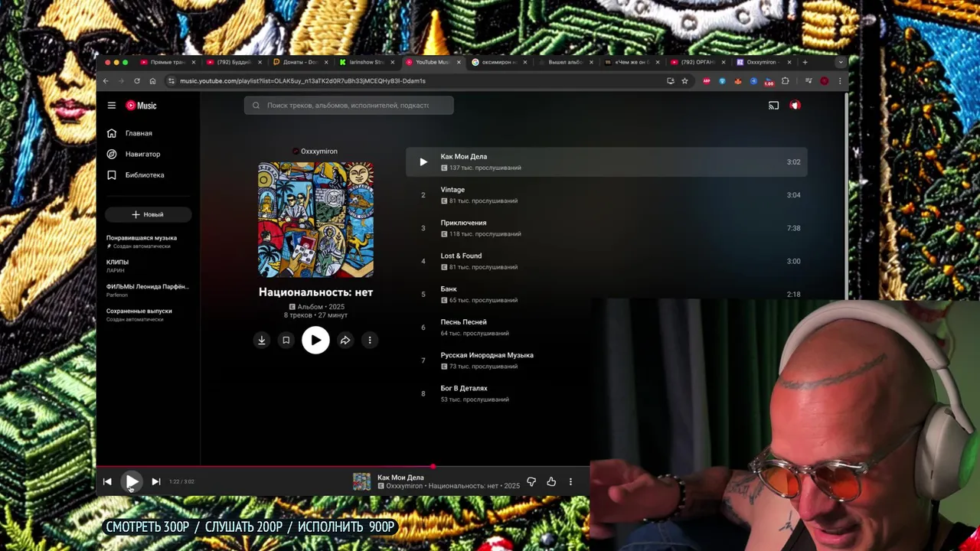This screenshot has width=980, height=551.
Task: Switch to Донаты tab
Action: click(300, 62)
